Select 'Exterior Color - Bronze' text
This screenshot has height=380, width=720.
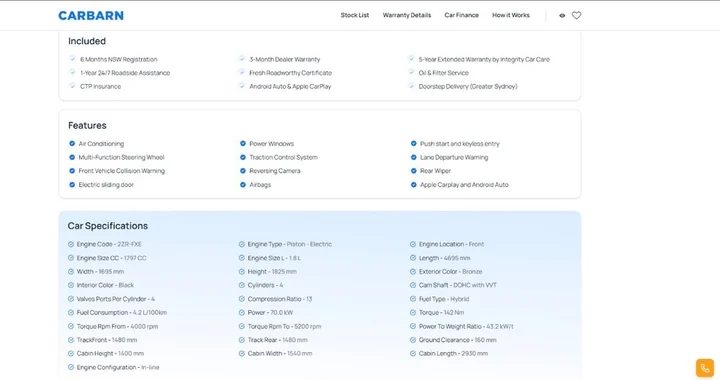click(450, 272)
